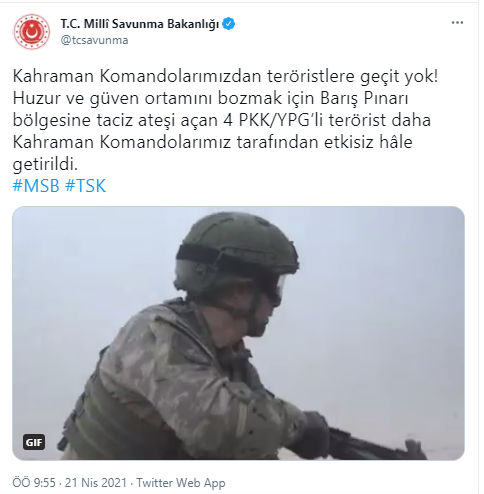This screenshot has width=484, height=494.
Task: Open the @tcsavunma handle link
Action: 94,40
